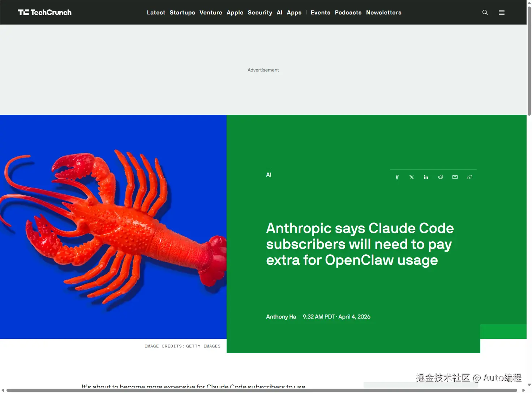Click the scroll down arrow
This screenshot has height=393, width=532.
[529, 385]
